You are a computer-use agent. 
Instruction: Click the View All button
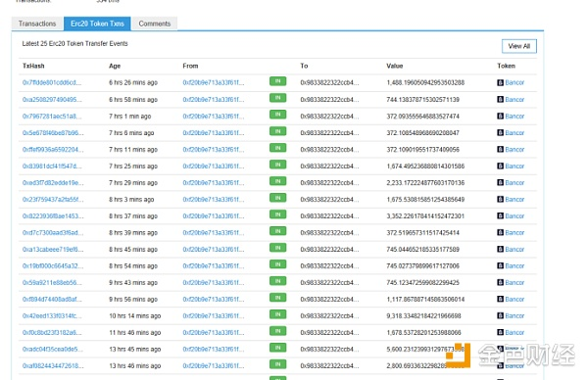coord(519,46)
